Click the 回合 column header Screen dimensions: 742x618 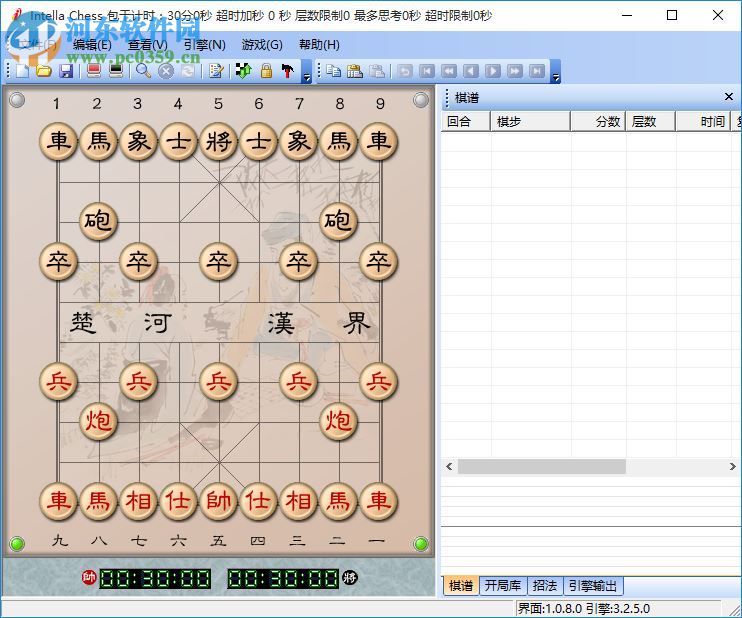466,122
